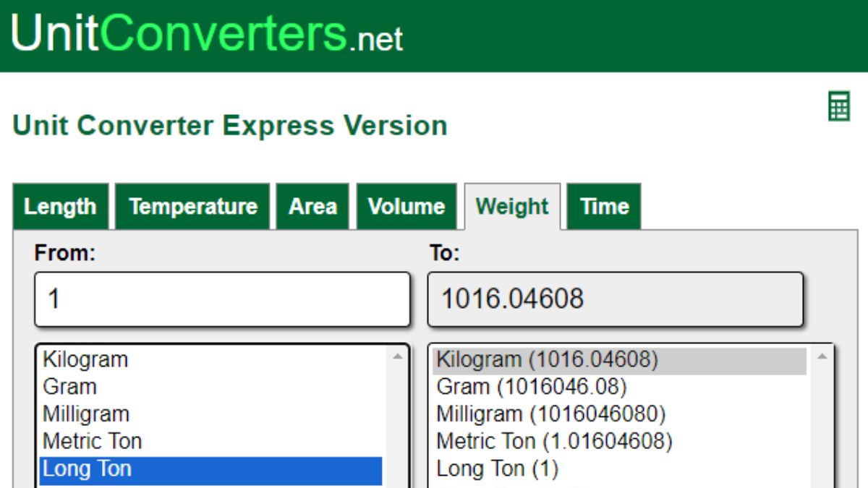This screenshot has width=868, height=488.
Task: Click the To result field
Action: click(615, 299)
